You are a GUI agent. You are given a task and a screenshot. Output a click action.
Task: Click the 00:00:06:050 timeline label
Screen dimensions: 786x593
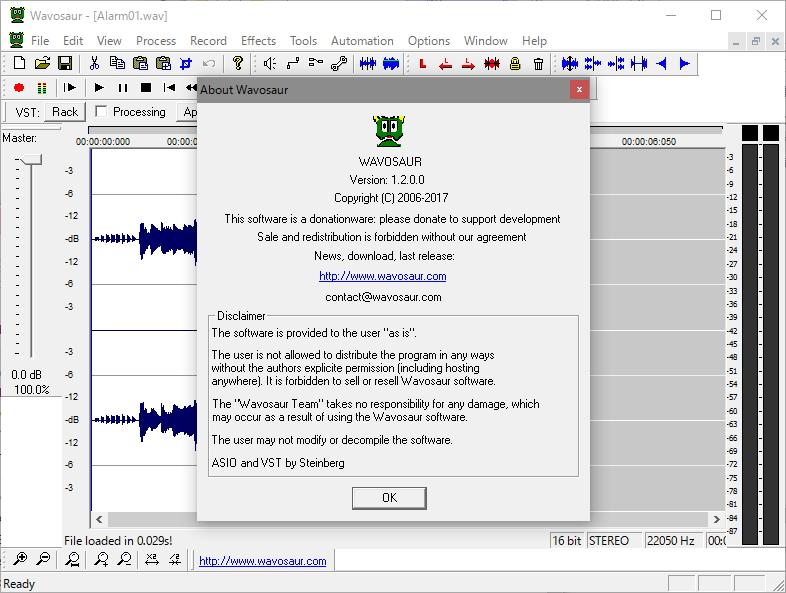649,142
